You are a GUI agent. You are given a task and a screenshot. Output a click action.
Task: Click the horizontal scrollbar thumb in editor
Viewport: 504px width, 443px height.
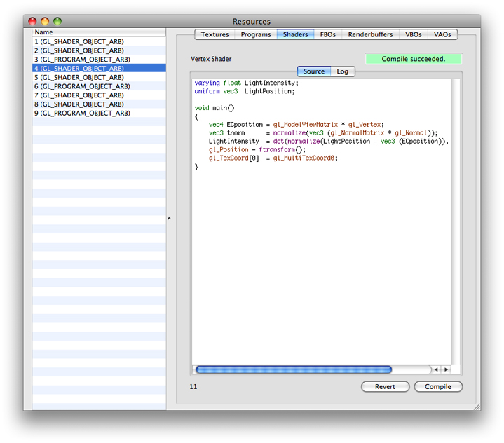pos(293,369)
